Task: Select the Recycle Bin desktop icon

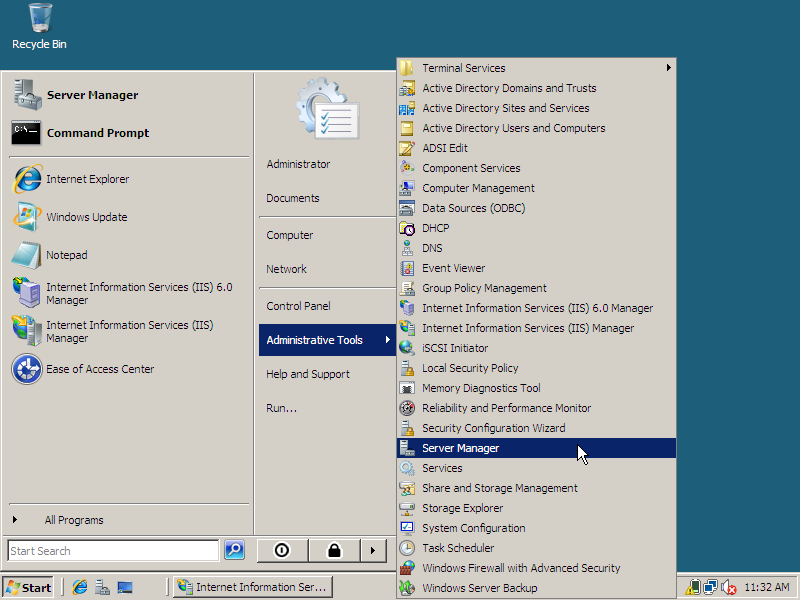Action: (39, 27)
